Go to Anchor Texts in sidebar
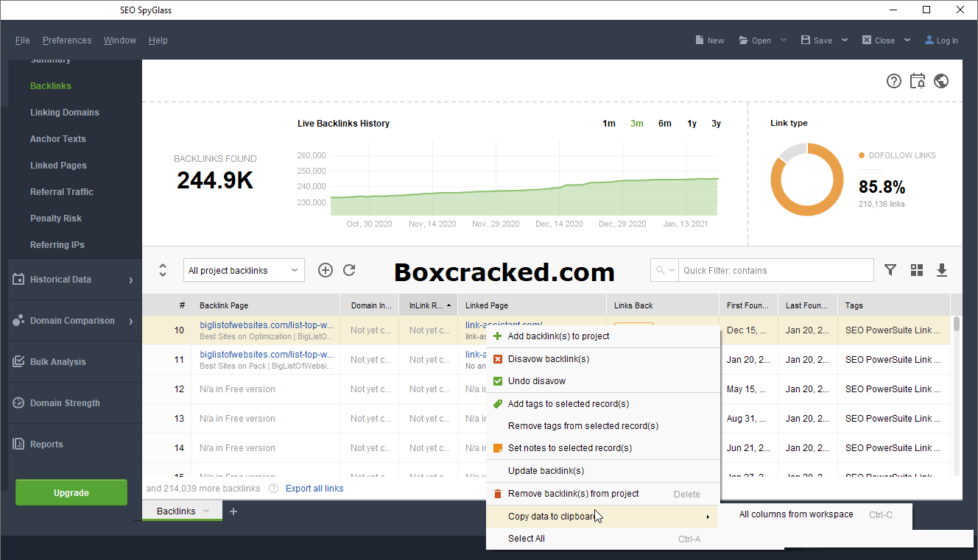The height and width of the screenshot is (560, 978). (x=58, y=139)
